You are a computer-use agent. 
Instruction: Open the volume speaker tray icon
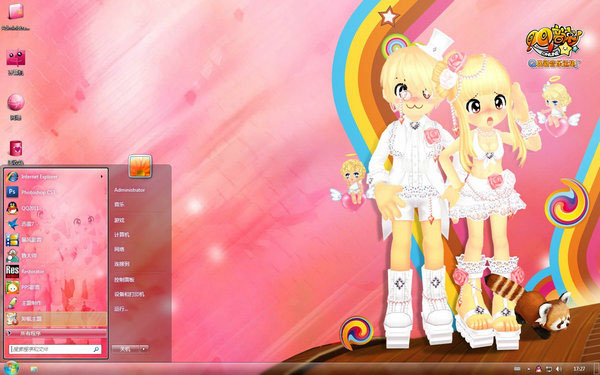click(x=558, y=369)
